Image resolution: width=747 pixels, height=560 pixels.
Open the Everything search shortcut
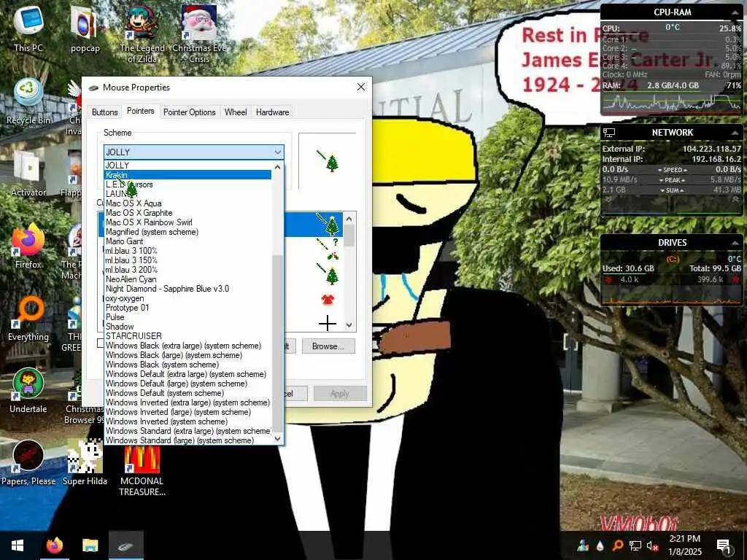(x=28, y=319)
